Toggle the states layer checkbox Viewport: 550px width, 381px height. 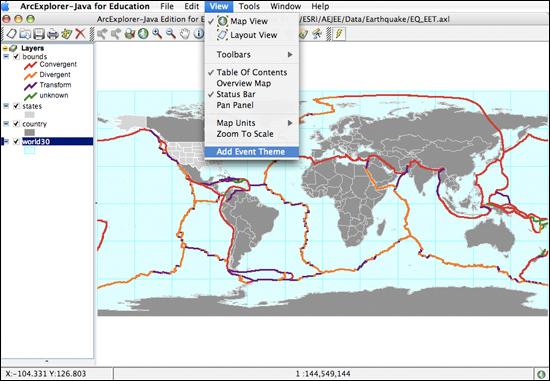pos(16,106)
